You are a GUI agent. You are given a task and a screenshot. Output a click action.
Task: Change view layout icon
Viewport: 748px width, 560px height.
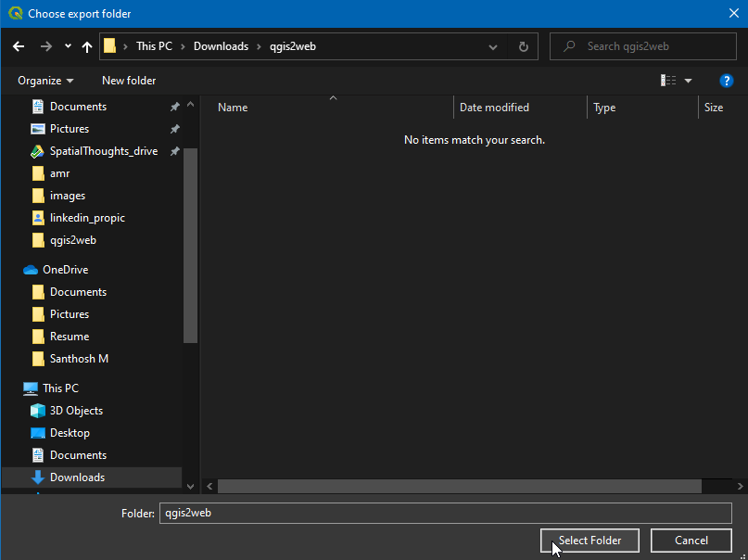668,81
